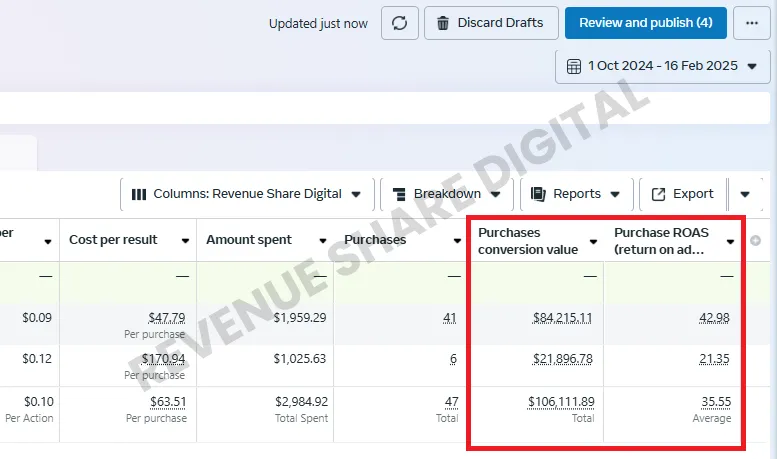Click conversion value $84,215.11
This screenshot has height=459, width=777.
click(x=562, y=318)
